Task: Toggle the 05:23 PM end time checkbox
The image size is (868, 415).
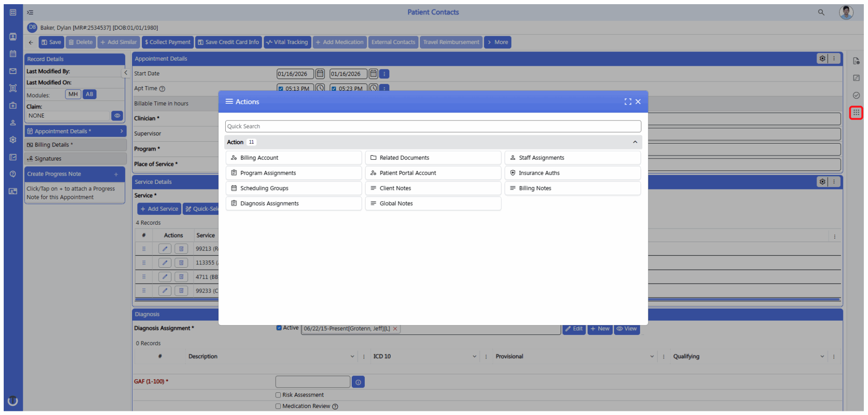Action: pyautogui.click(x=334, y=89)
